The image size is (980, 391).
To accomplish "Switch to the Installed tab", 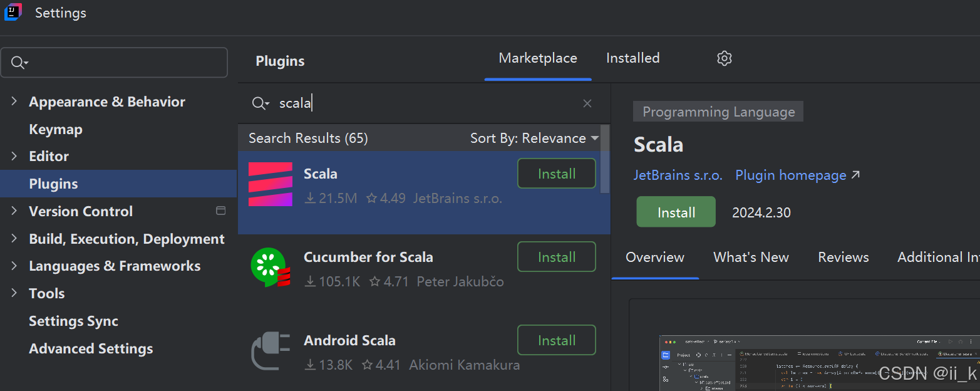I will (632, 58).
